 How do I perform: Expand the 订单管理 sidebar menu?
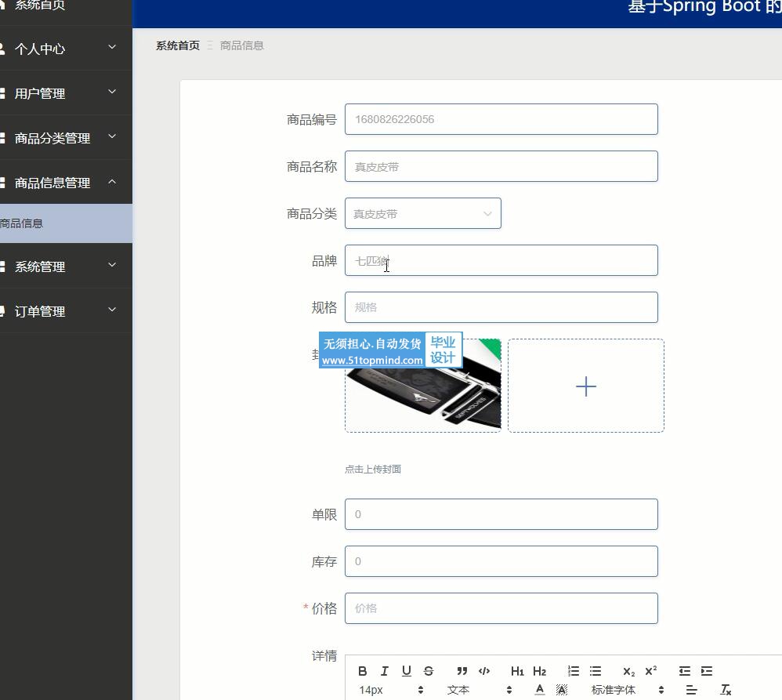click(66, 311)
